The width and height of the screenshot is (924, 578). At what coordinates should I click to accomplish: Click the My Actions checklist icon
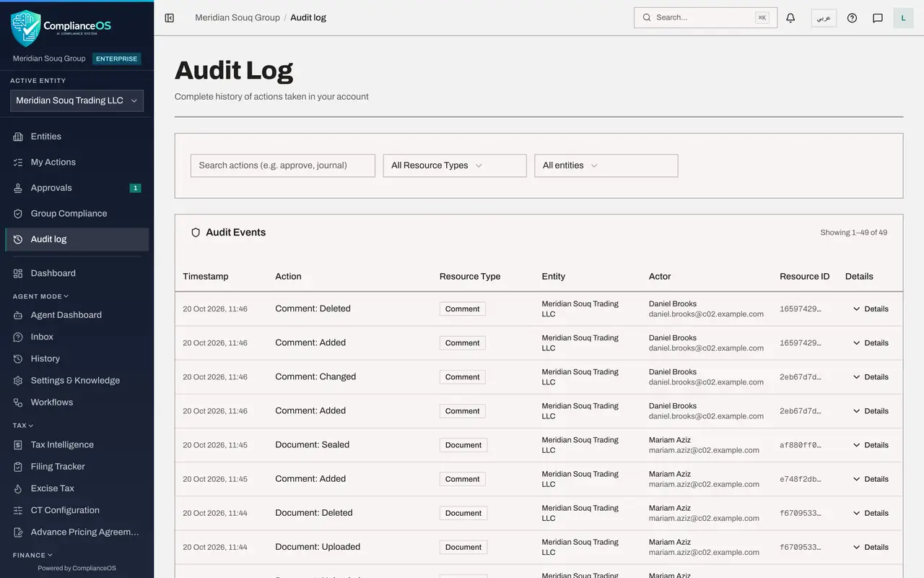18,163
